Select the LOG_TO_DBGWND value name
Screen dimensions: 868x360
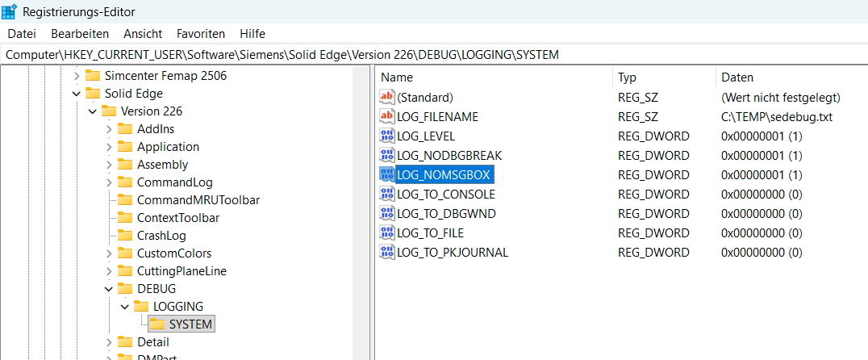tap(446, 214)
